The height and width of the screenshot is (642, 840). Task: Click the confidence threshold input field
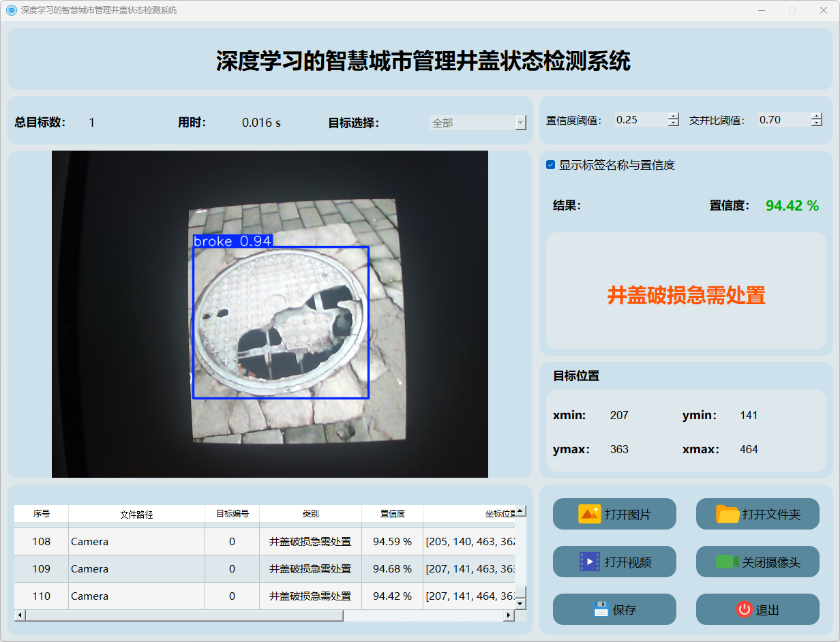point(640,120)
